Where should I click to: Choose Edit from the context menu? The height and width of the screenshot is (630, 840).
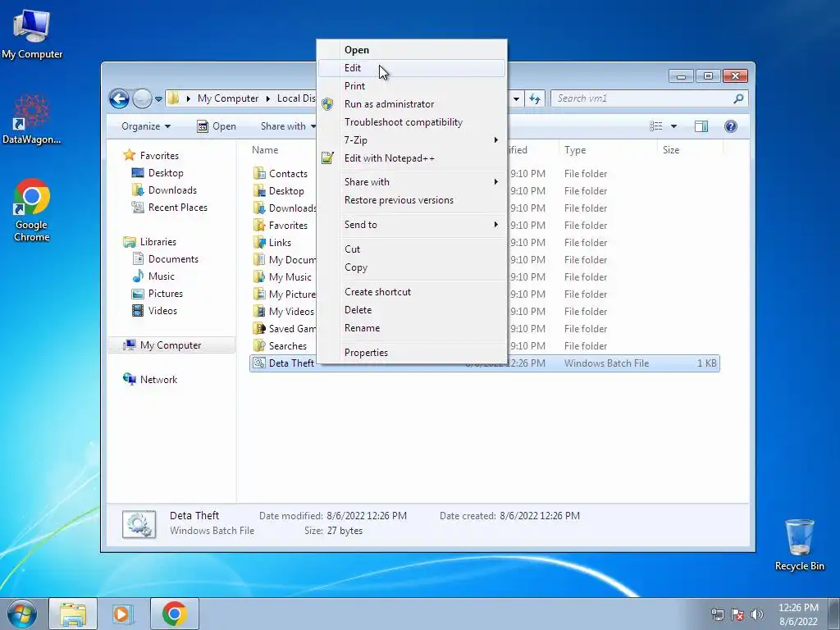412,68
